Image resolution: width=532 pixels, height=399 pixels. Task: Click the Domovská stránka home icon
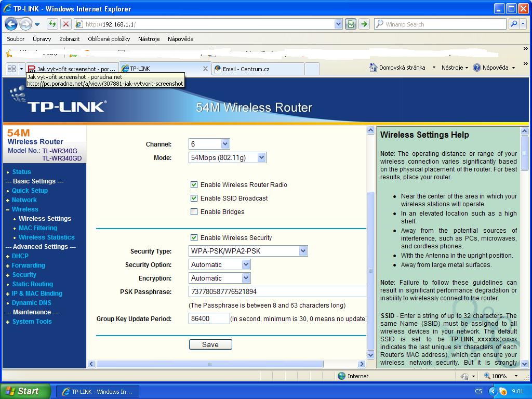tap(373, 68)
